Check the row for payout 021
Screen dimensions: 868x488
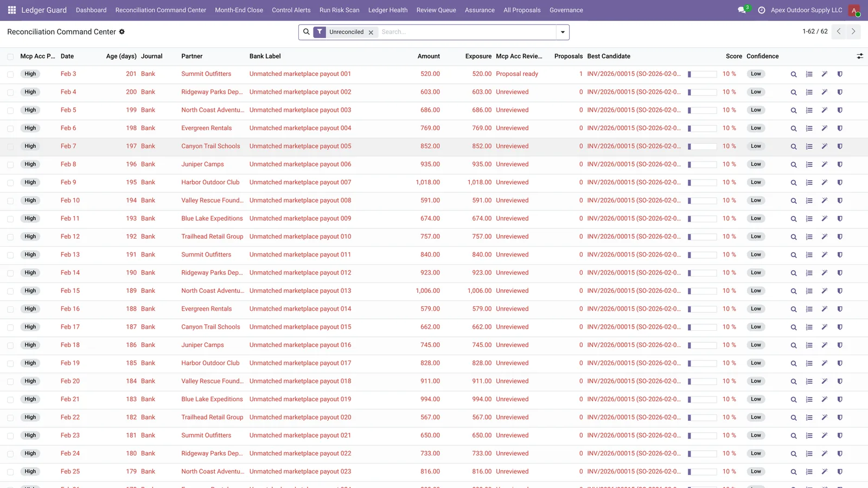(x=10, y=436)
